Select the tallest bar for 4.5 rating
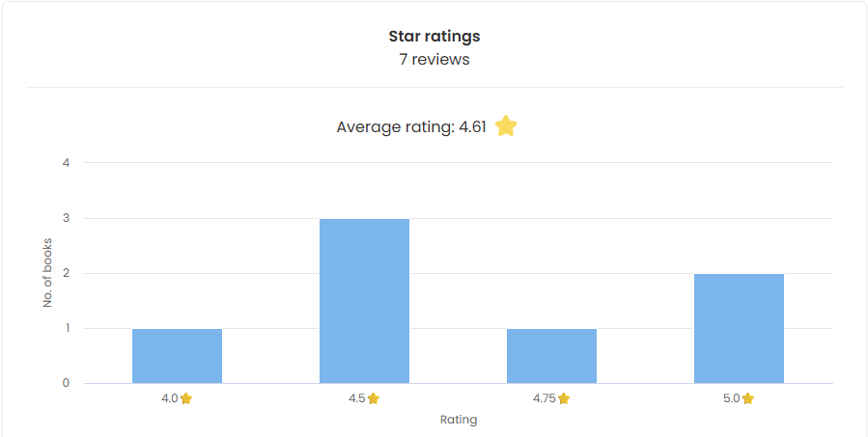The image size is (868, 437). pyautogui.click(x=364, y=301)
